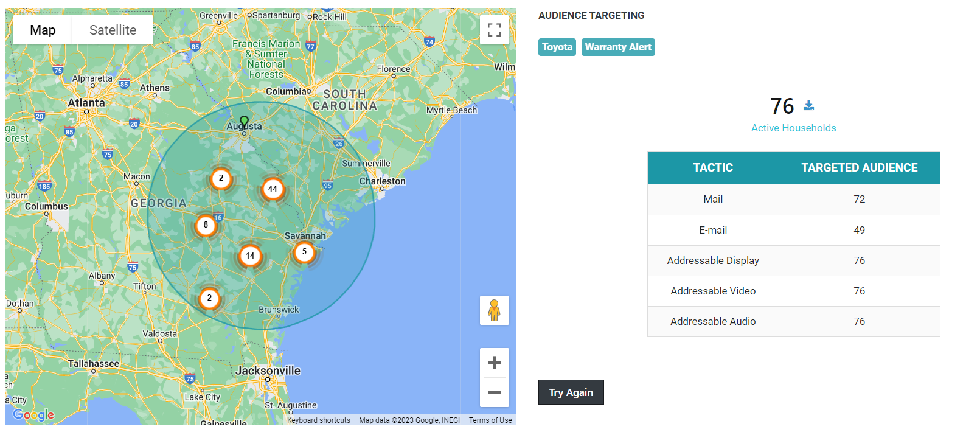Open Keyboard shortcuts on the map

coord(318,420)
